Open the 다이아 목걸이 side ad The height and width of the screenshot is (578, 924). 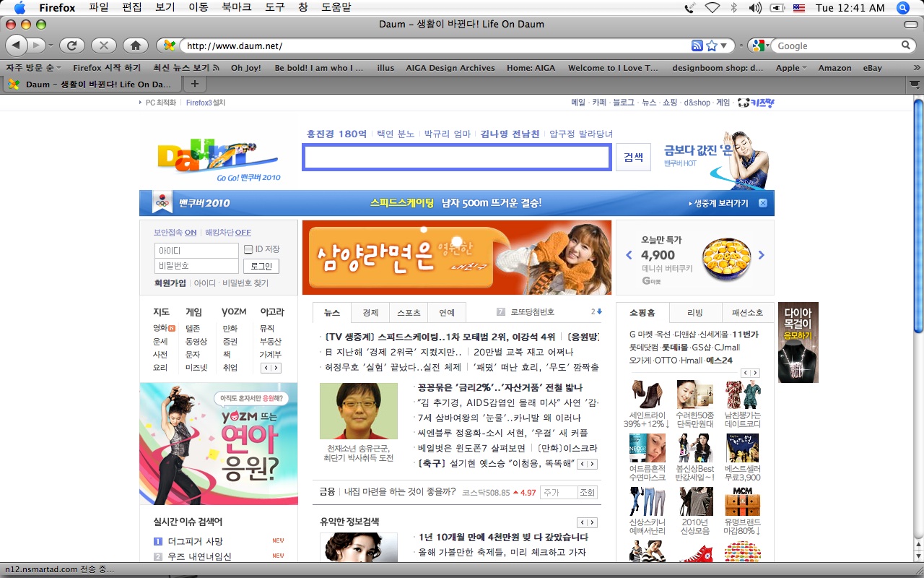pos(798,342)
